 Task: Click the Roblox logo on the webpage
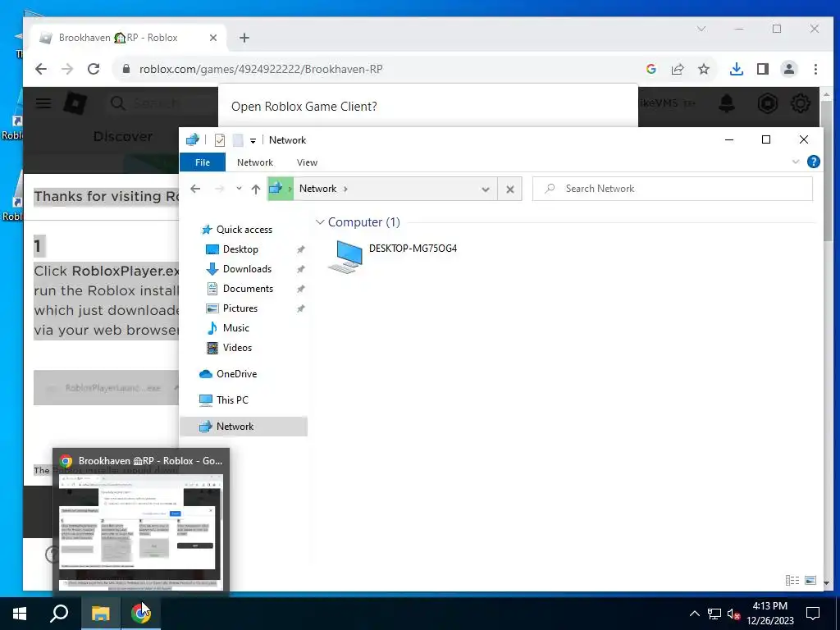click(x=75, y=103)
